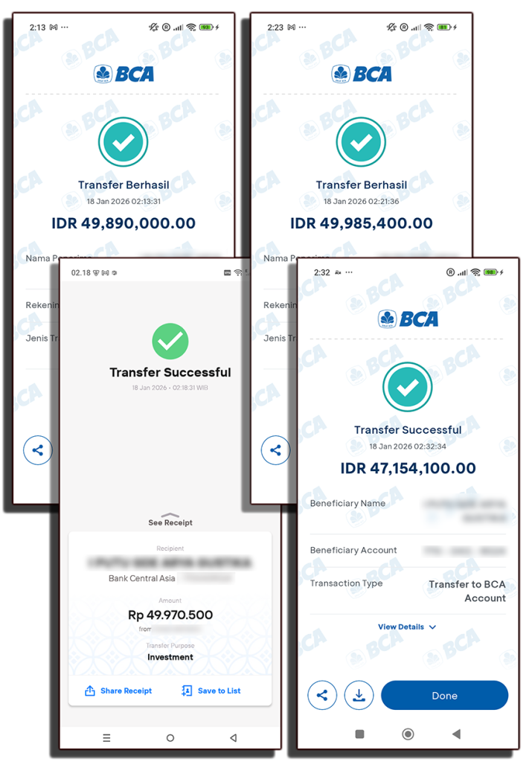Tap the green checkmark on Transfer Successful

point(170,341)
